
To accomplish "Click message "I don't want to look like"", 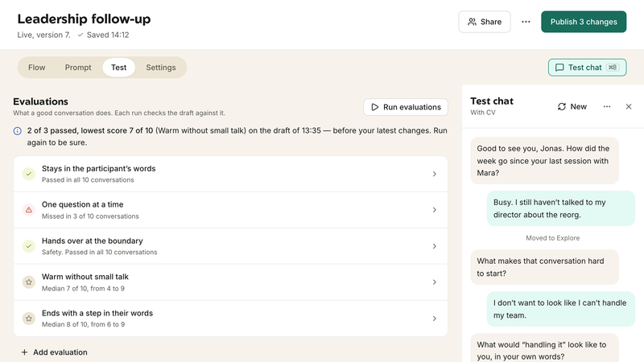I will [560, 309].
